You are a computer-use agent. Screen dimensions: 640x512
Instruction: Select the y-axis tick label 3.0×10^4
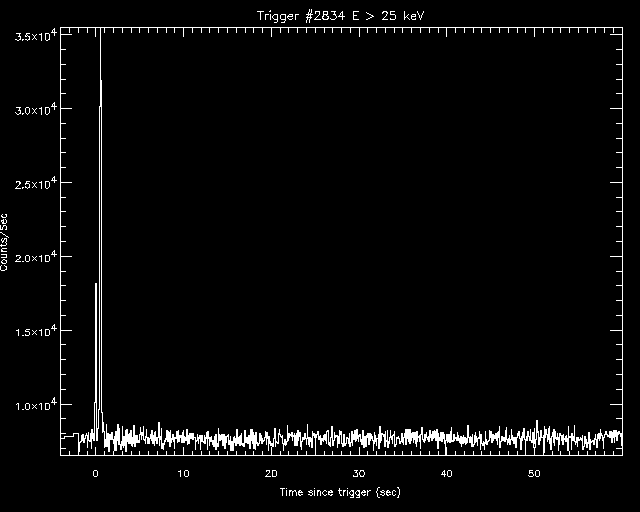(36, 109)
